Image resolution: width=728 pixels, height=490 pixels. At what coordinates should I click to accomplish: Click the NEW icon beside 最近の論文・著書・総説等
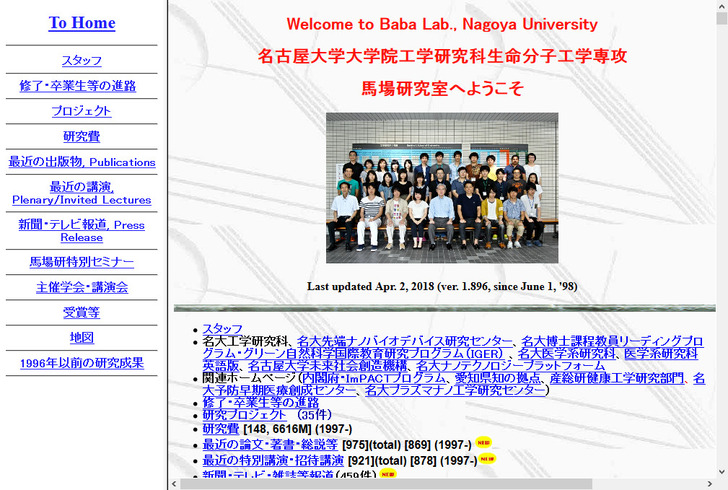pos(483,442)
